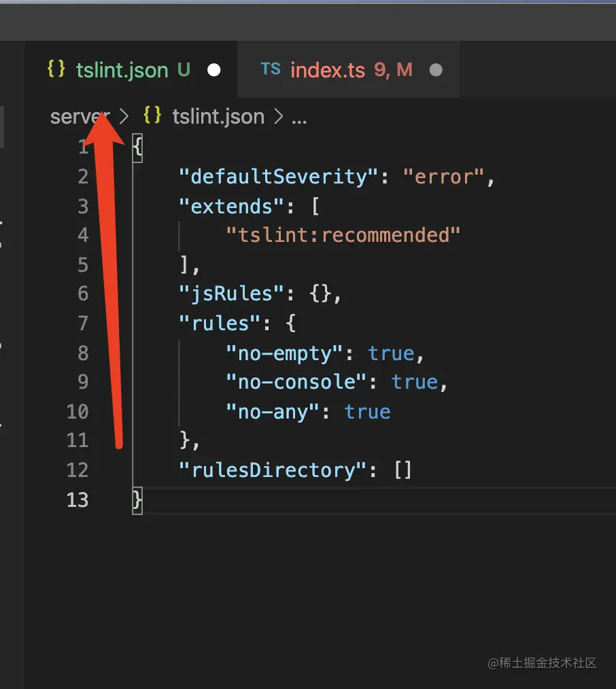Click the true value of no-any
This screenshot has width=616, height=689.
[x=368, y=412]
